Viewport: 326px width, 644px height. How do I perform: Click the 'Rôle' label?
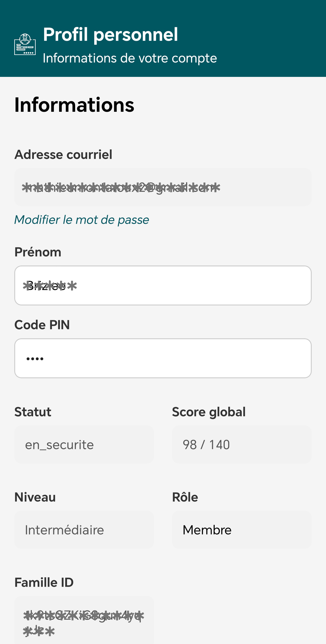click(185, 497)
